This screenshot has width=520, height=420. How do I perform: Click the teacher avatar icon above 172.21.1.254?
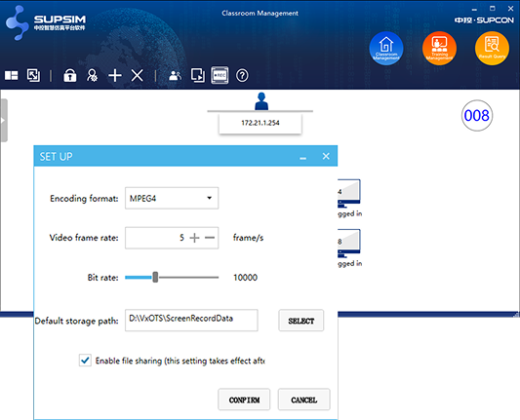pyautogui.click(x=261, y=101)
